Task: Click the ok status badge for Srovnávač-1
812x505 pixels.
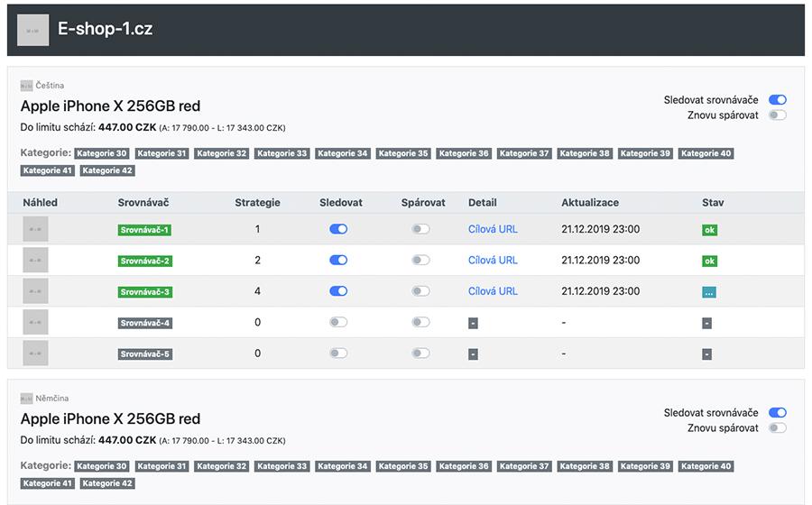Action: 709,230
